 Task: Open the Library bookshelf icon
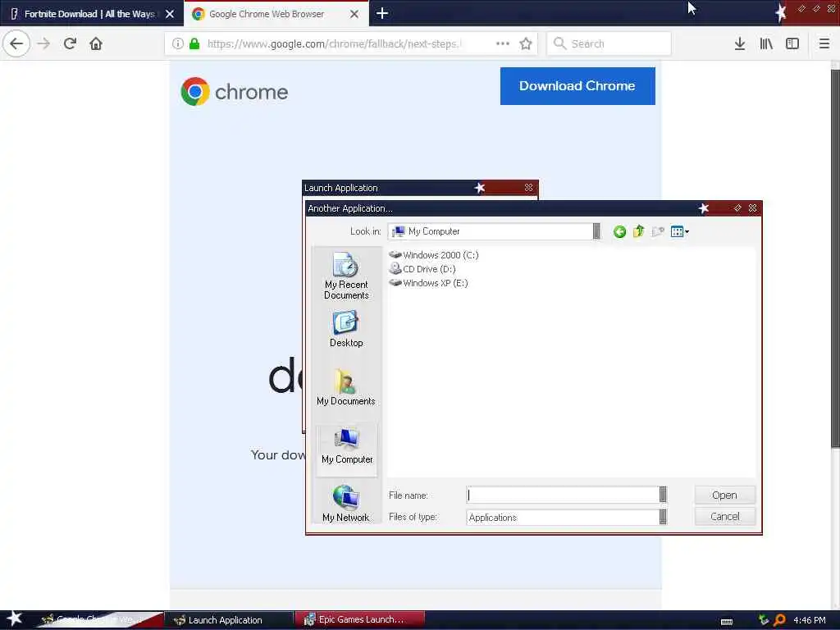pos(766,43)
